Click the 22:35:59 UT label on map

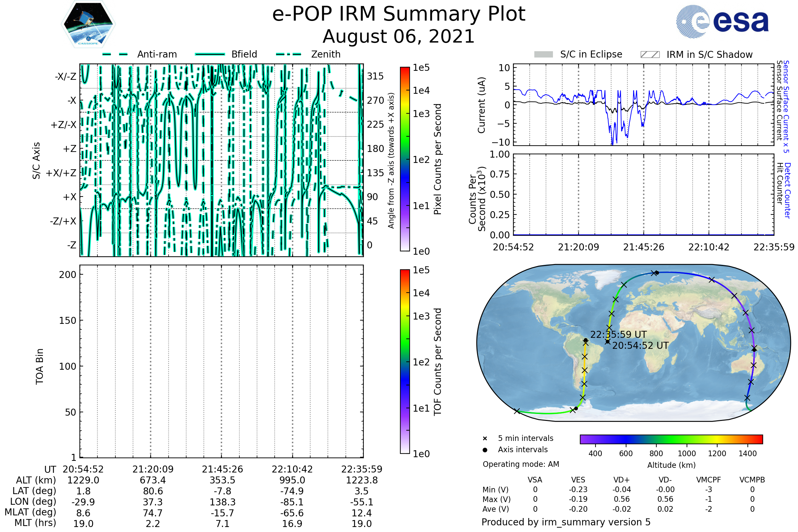tap(618, 334)
